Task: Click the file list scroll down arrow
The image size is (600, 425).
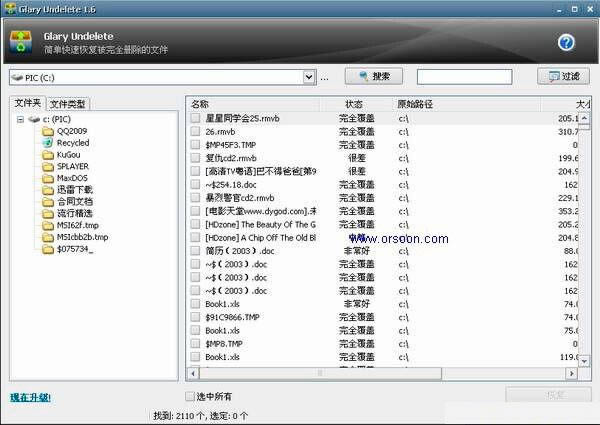Action: (584, 360)
